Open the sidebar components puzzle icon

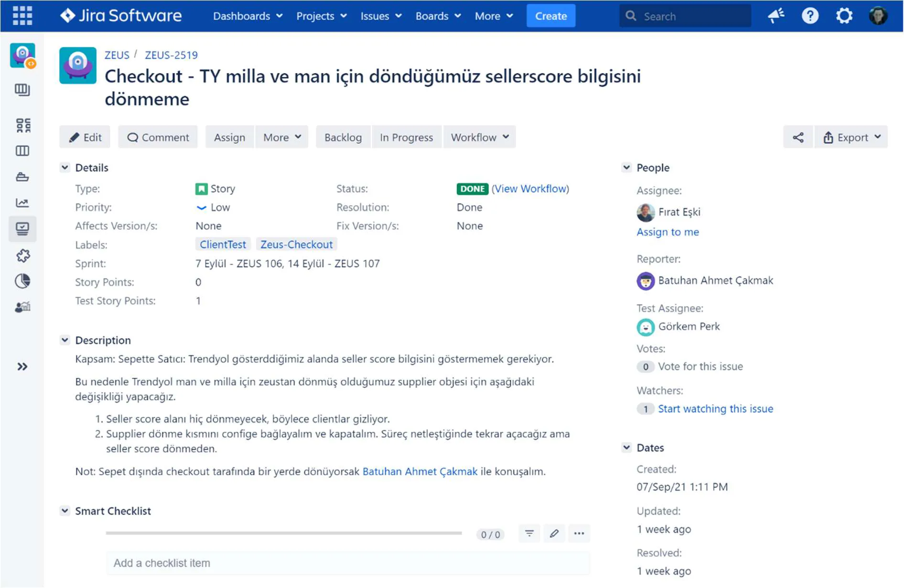22,256
